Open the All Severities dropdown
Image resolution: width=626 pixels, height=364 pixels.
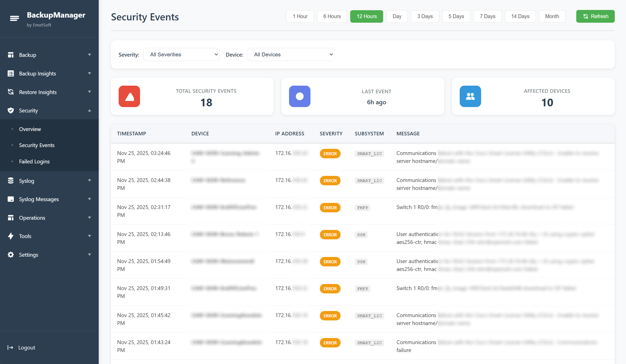coord(181,55)
